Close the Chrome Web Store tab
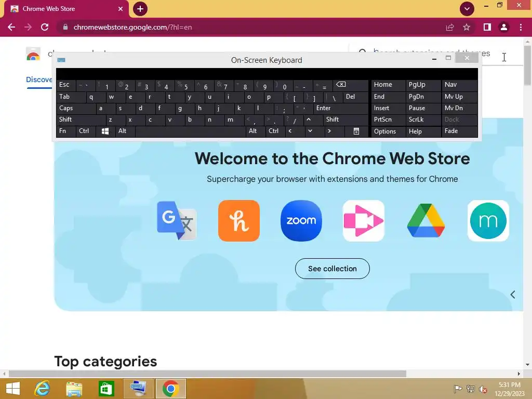532x399 pixels. point(121,9)
